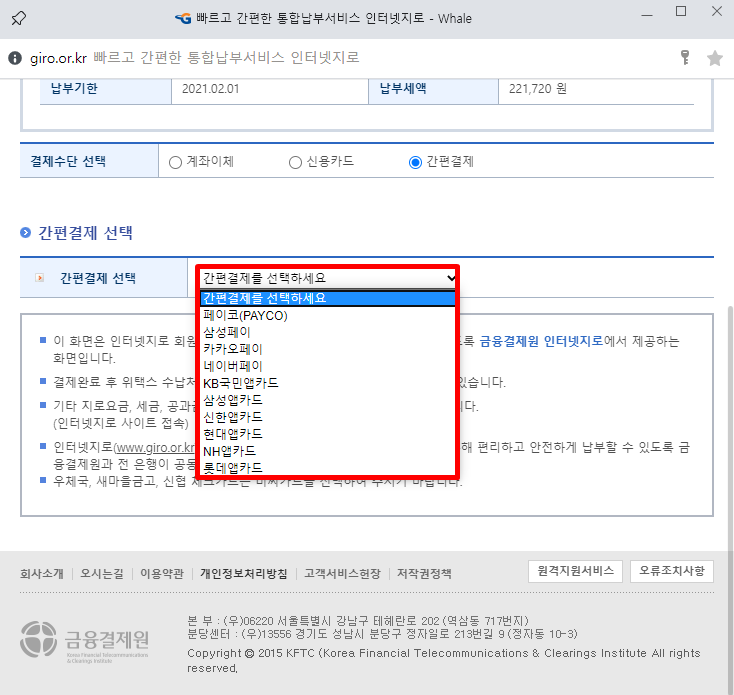The image size is (734, 695).
Task: Choose KB국민앱카드 from the list
Action: (328, 383)
